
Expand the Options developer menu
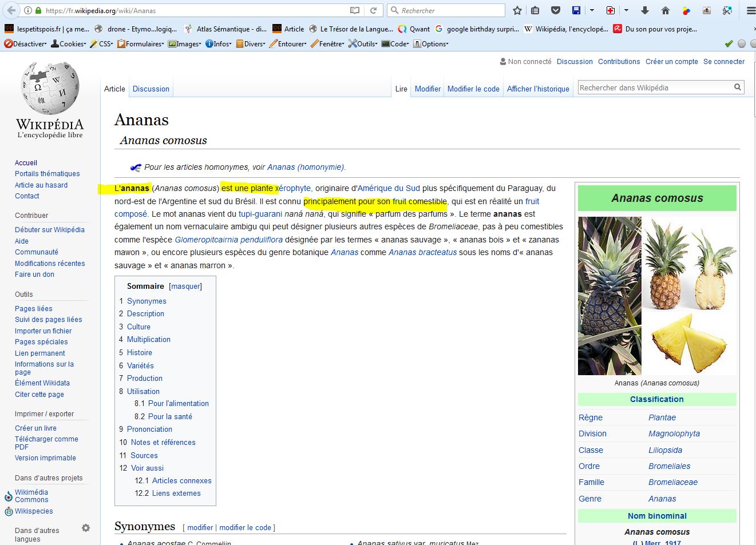click(431, 43)
